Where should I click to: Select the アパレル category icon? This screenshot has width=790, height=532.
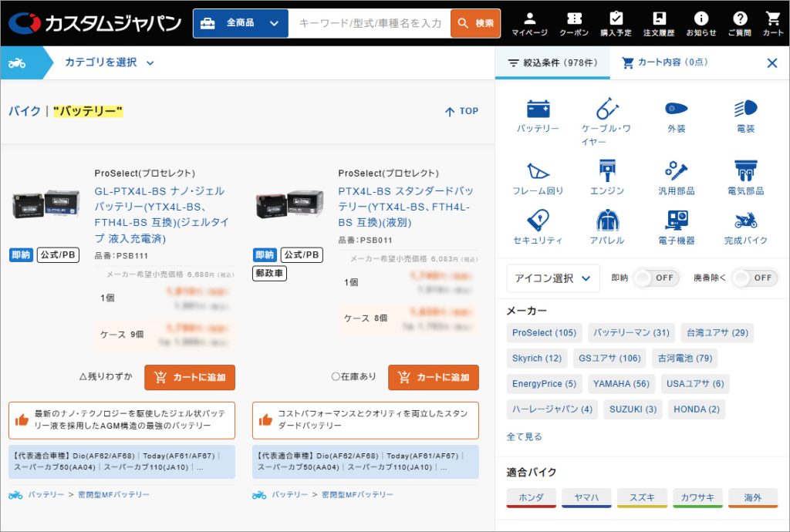pyautogui.click(x=607, y=227)
